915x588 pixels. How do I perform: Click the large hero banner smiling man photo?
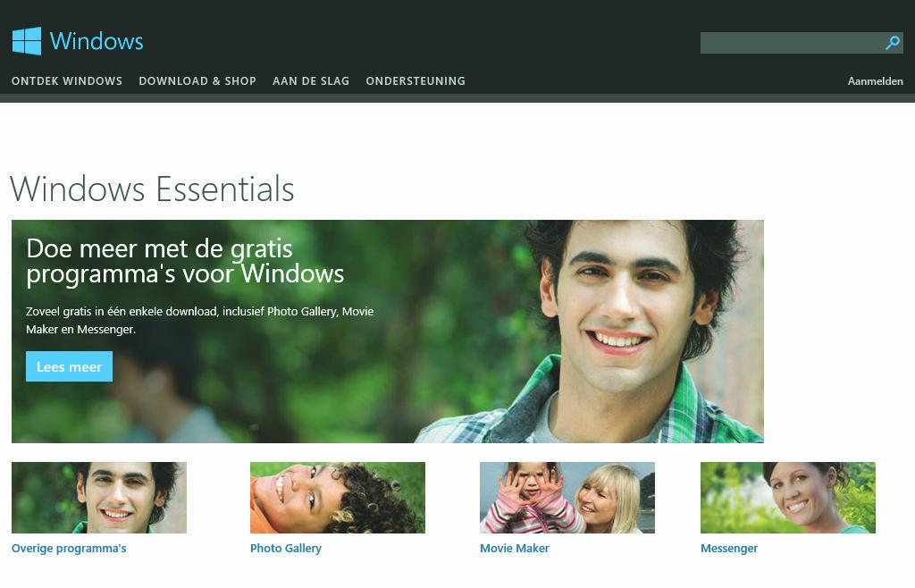613,332
